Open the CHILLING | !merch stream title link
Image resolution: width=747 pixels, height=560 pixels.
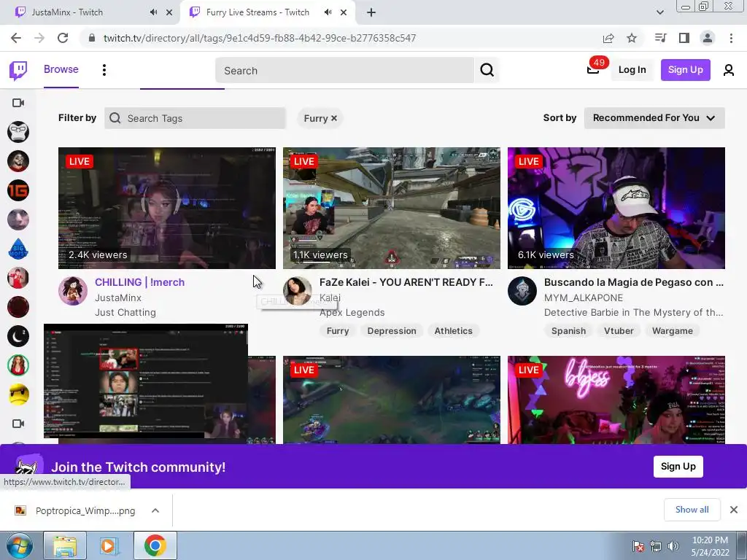[139, 282]
